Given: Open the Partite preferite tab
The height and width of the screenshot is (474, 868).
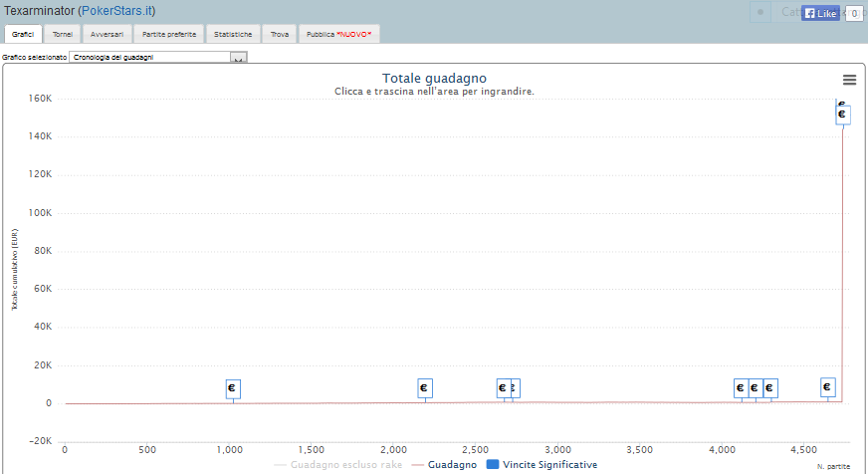Looking at the screenshot, I should (169, 34).
